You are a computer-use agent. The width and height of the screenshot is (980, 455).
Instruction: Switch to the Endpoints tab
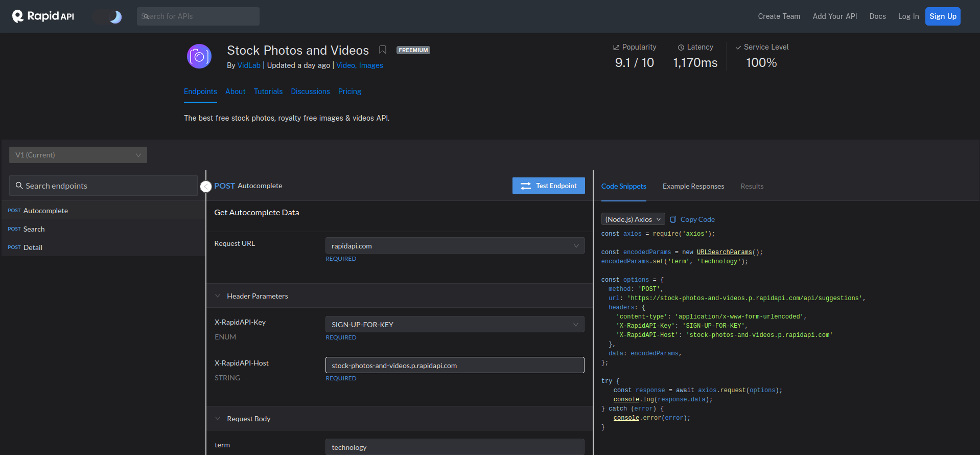tap(200, 92)
